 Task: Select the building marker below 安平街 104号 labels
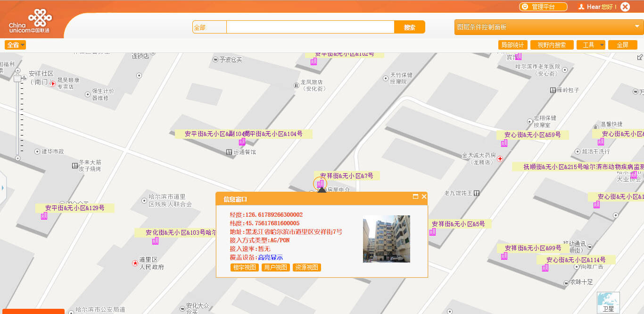(x=242, y=142)
